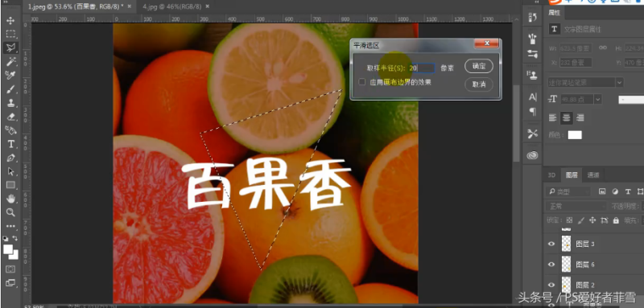Select the Path Selection arrow tool
The height and width of the screenshot is (308, 644).
click(10, 171)
